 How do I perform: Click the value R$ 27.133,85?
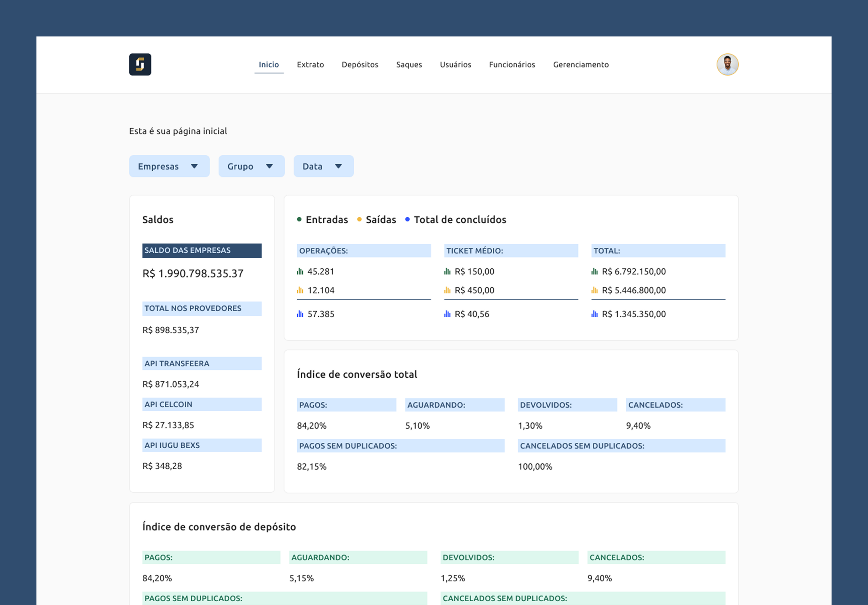[x=168, y=425]
